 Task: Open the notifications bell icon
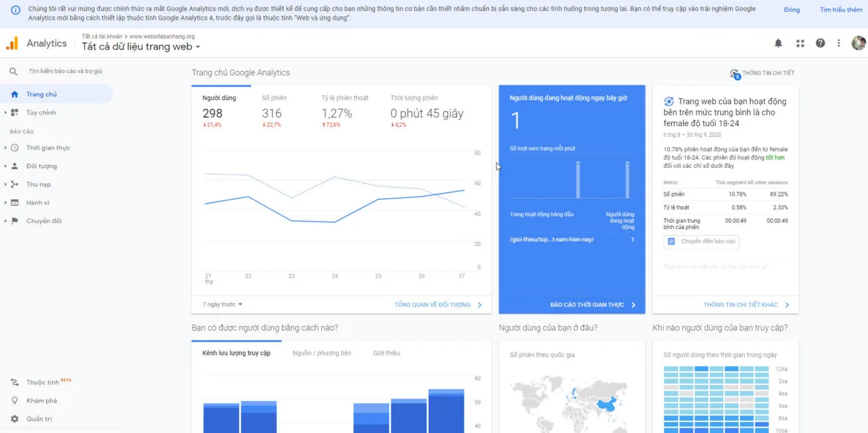pyautogui.click(x=778, y=43)
